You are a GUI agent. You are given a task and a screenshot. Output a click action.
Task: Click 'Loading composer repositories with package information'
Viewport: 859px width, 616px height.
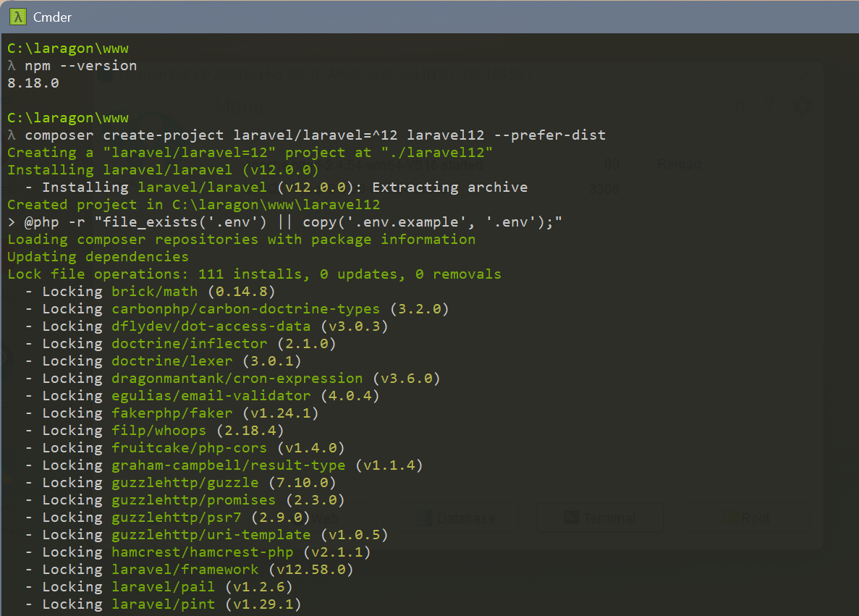pyautogui.click(x=242, y=240)
